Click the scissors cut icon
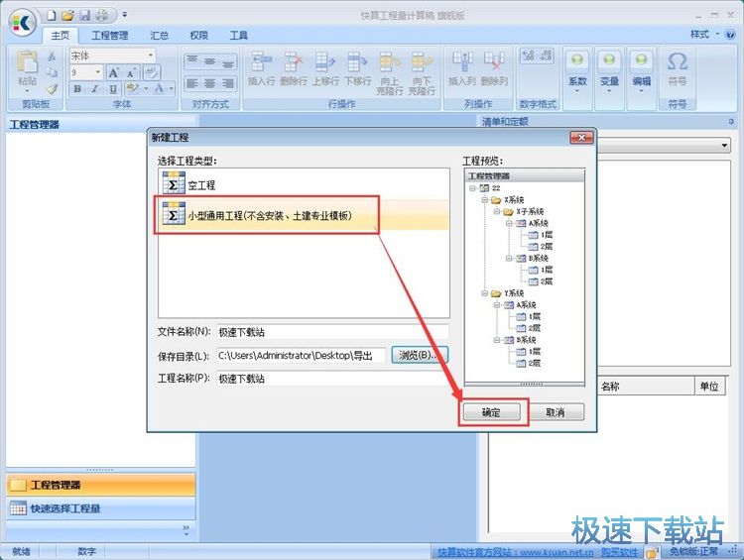Viewport: 744px width, 560px height. (x=52, y=56)
